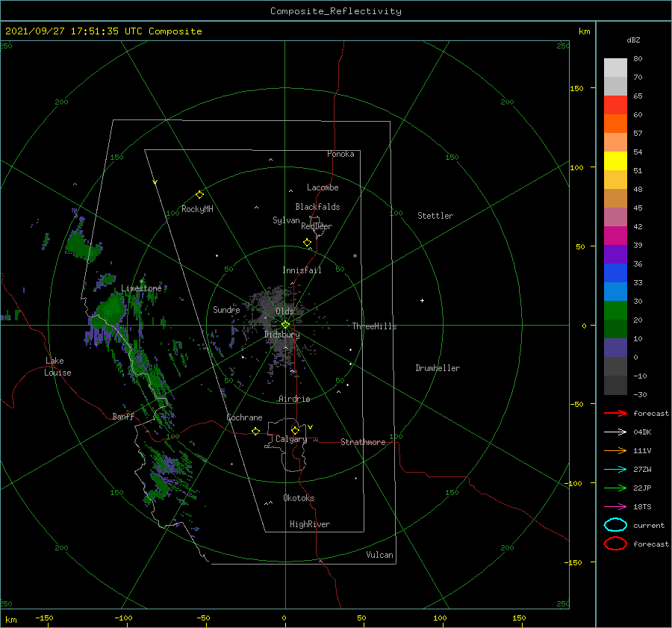The height and width of the screenshot is (628, 672).
Task: Click the Drumheller town label
Action: tap(438, 368)
